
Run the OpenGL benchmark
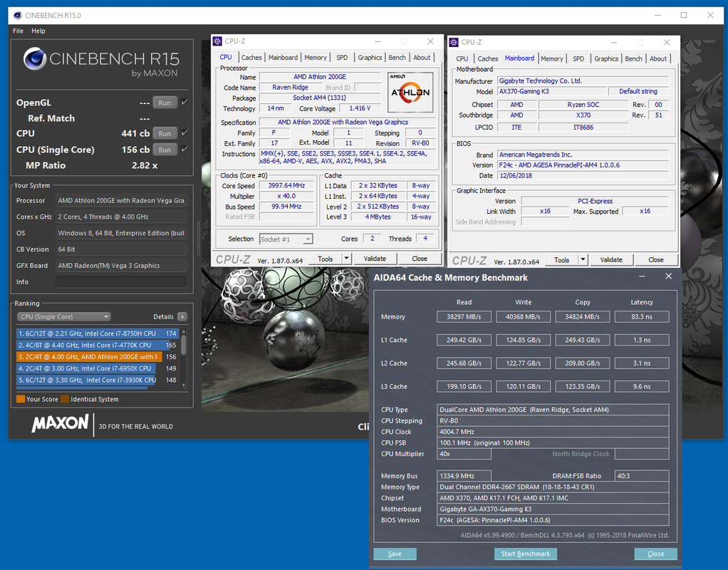165,103
